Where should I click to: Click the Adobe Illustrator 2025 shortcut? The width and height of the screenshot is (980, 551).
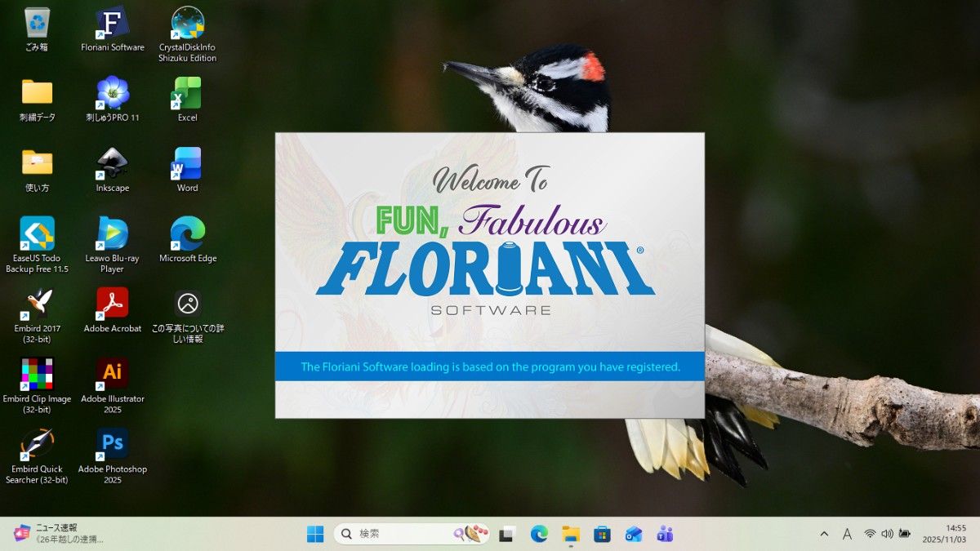point(113,375)
